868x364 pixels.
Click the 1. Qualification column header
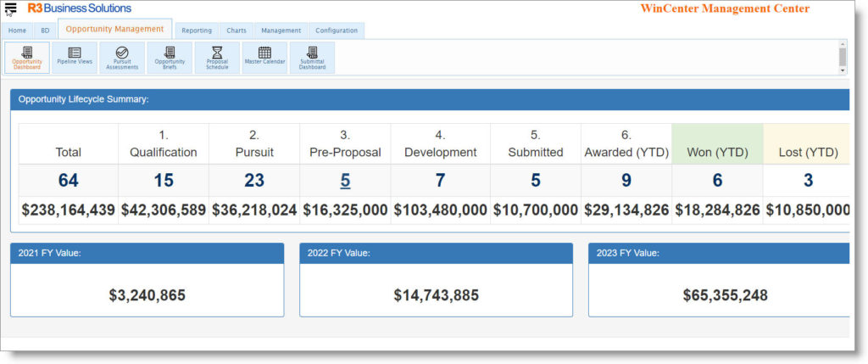pyautogui.click(x=164, y=144)
